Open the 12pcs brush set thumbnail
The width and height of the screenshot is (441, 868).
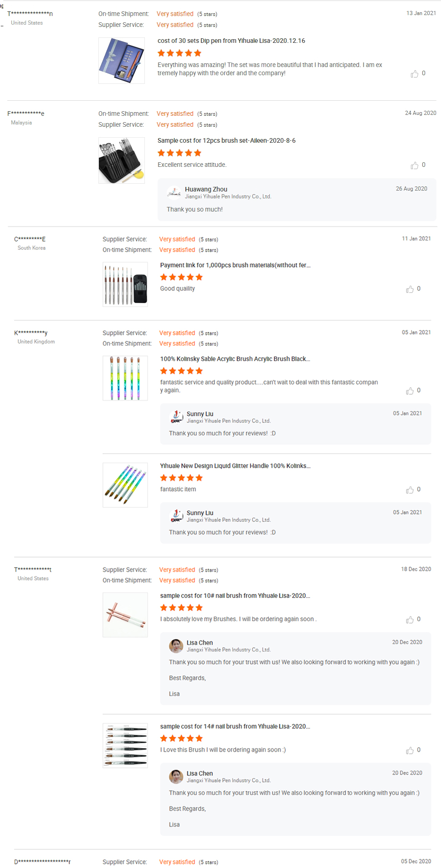tap(122, 160)
